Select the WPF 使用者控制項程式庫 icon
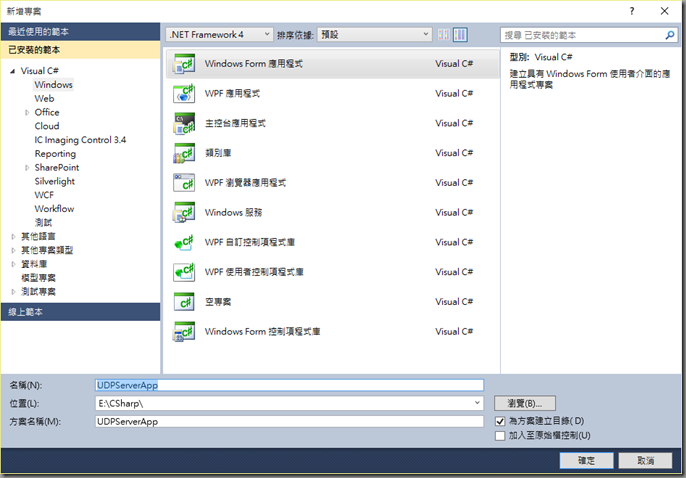This screenshot has height=478, width=686. (x=184, y=272)
